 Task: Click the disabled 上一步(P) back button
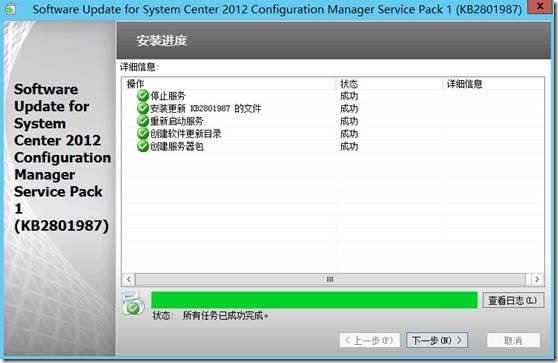click(x=370, y=341)
